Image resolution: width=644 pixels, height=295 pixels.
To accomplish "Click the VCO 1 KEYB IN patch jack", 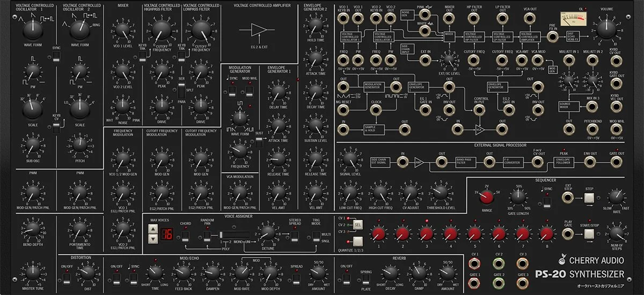I will click(343, 19).
